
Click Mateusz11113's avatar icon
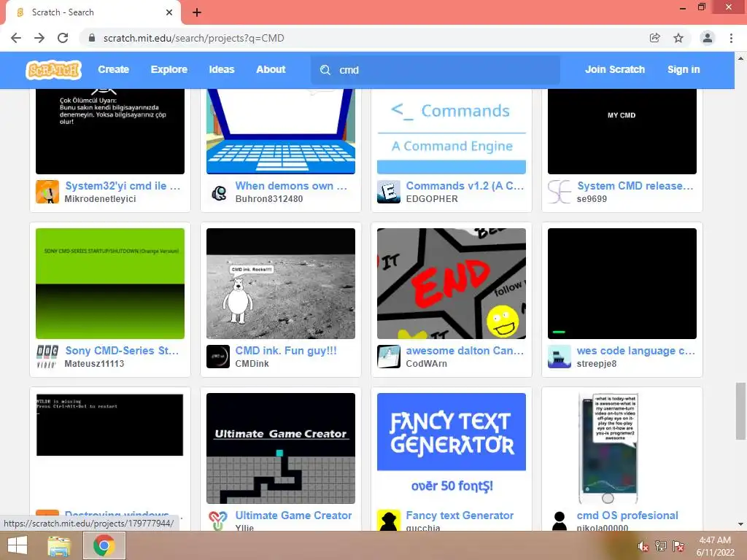click(x=47, y=357)
